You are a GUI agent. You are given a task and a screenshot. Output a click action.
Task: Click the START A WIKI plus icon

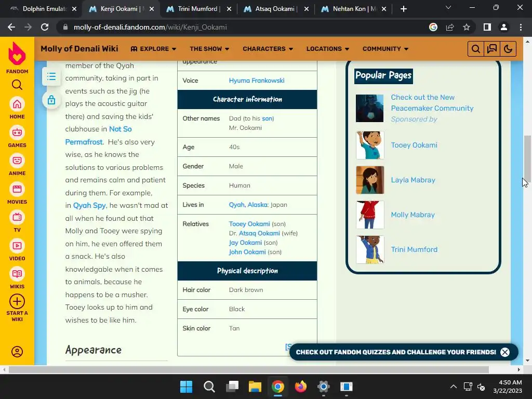click(x=17, y=301)
